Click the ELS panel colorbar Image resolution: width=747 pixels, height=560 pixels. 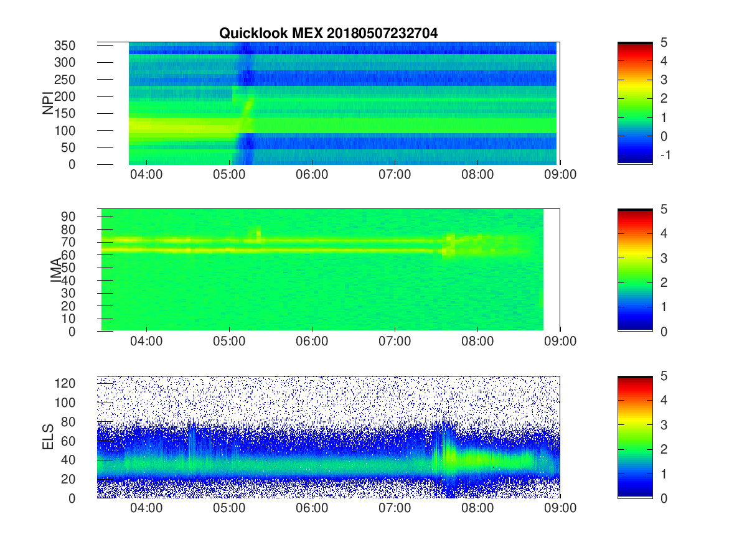click(635, 437)
